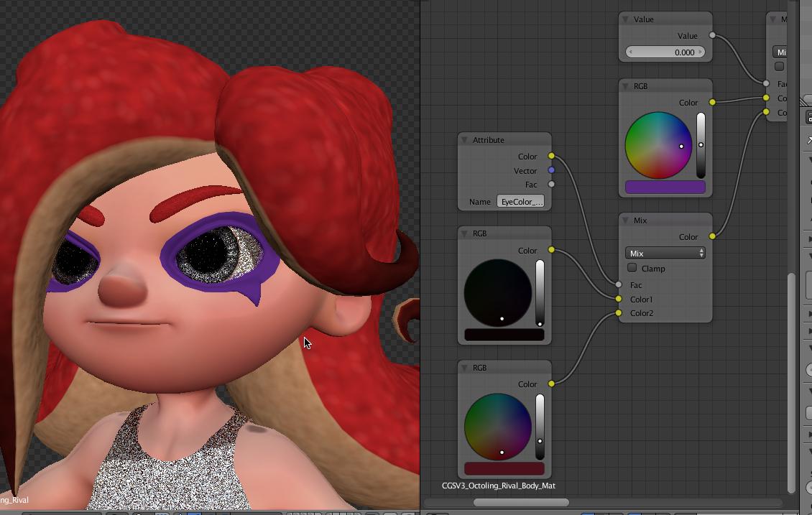This screenshot has height=515, width=812.
Task: Click the Mix node Color1 input socket
Action: tap(619, 299)
